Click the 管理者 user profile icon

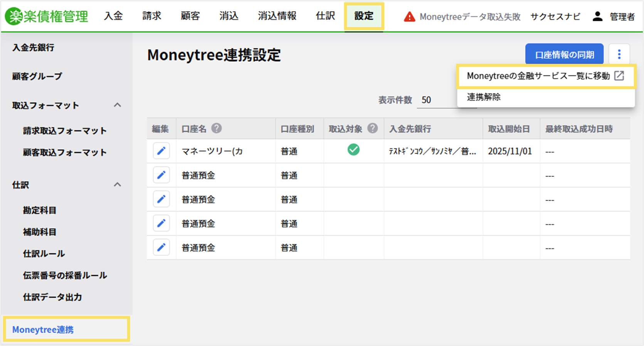[x=597, y=16]
